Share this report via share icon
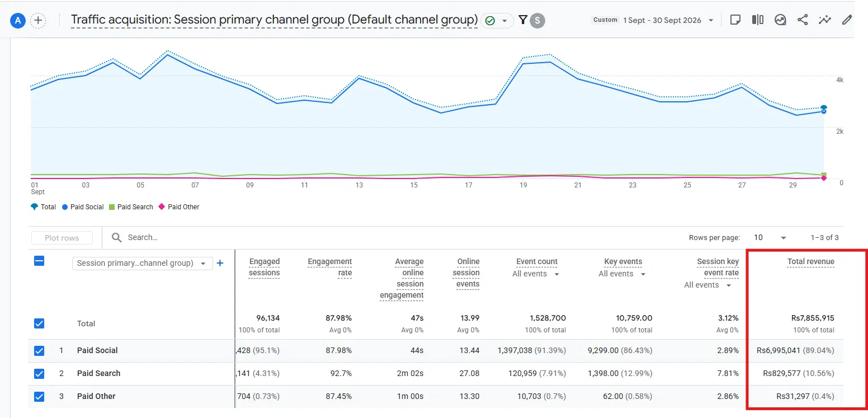868x418 pixels. pos(803,20)
